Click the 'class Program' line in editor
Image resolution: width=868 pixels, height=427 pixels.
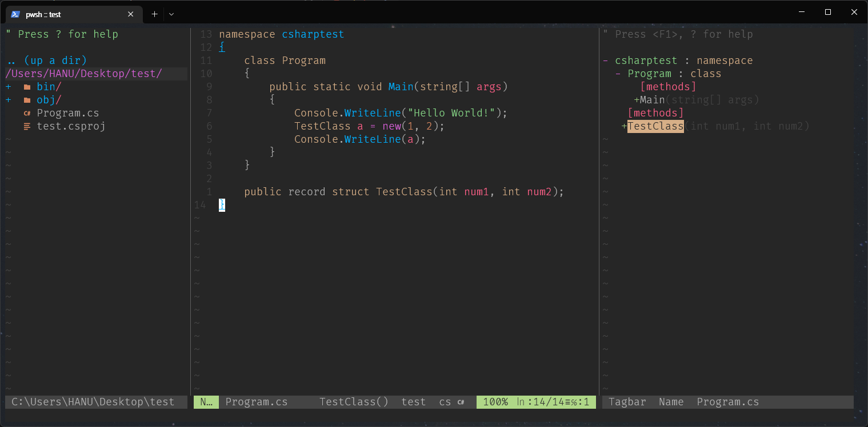point(285,61)
